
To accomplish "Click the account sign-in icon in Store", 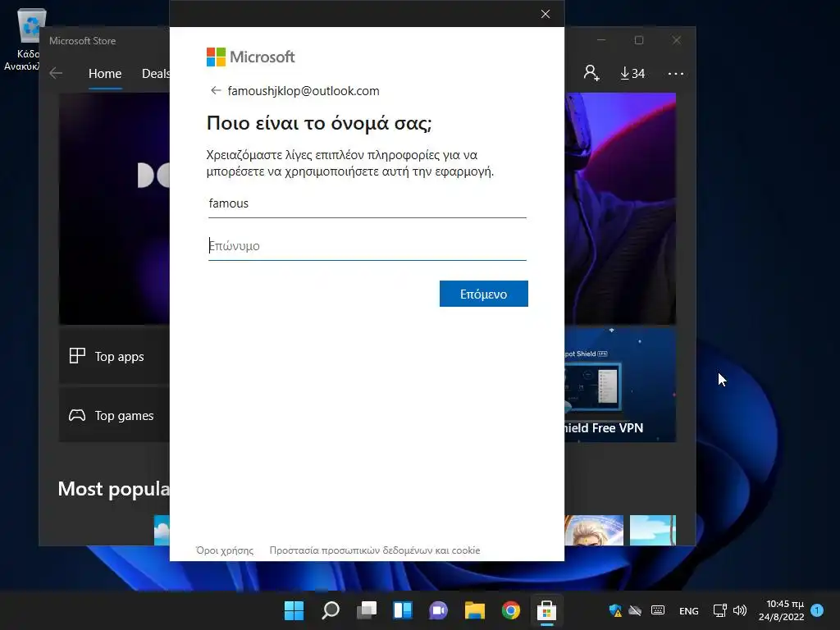I will click(x=591, y=73).
